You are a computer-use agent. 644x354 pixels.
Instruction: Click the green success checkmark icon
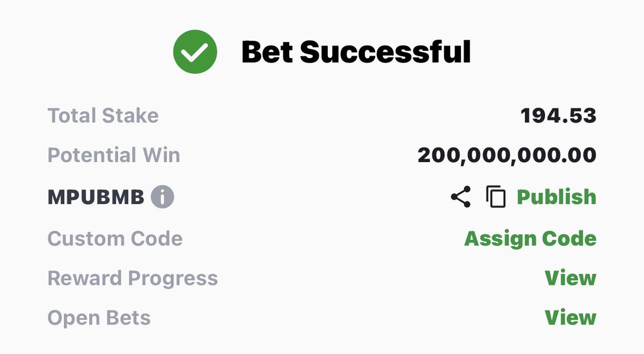pyautogui.click(x=195, y=52)
